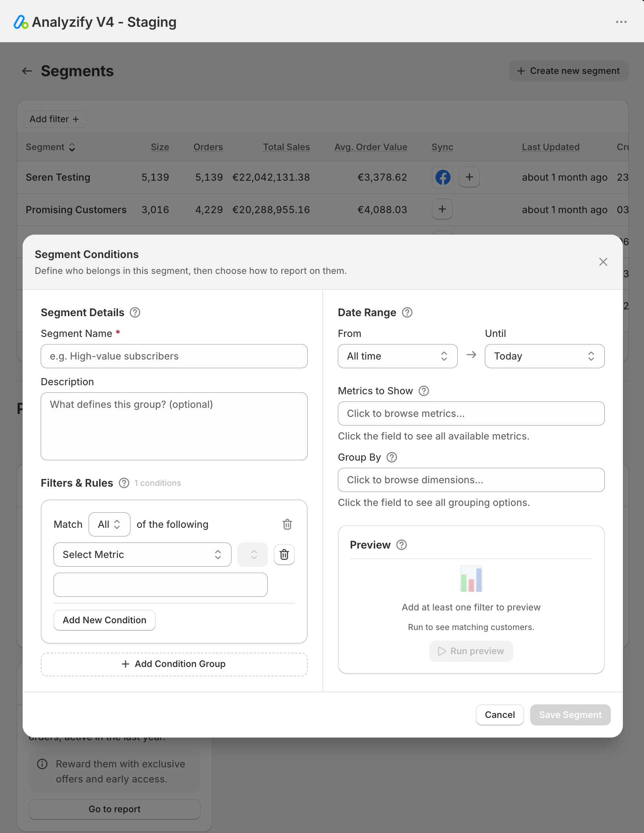Screen dimensions: 644x833
Task: Click Add New Condition button
Action: click(104, 621)
